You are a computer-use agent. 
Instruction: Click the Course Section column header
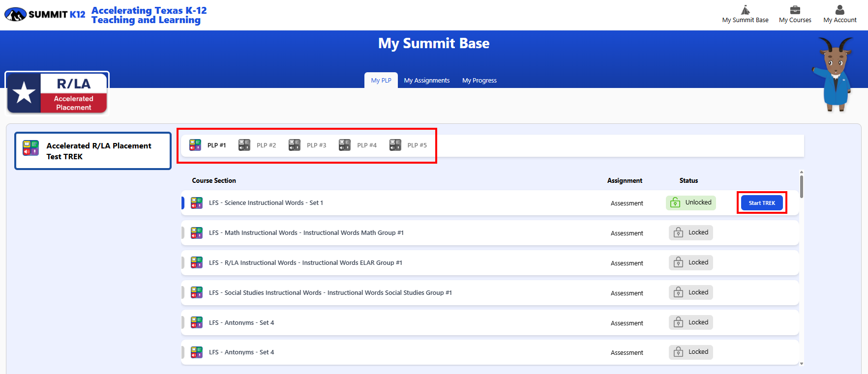pyautogui.click(x=214, y=180)
